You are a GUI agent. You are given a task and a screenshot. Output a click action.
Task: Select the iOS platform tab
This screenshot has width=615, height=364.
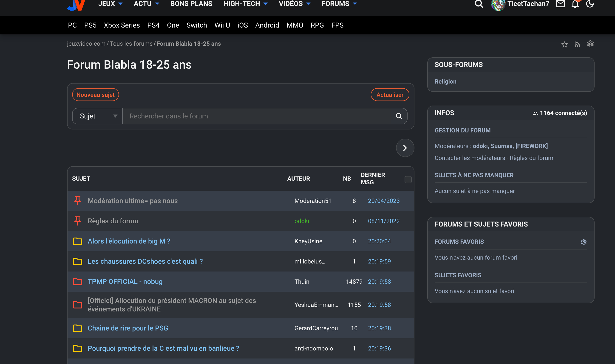point(242,25)
